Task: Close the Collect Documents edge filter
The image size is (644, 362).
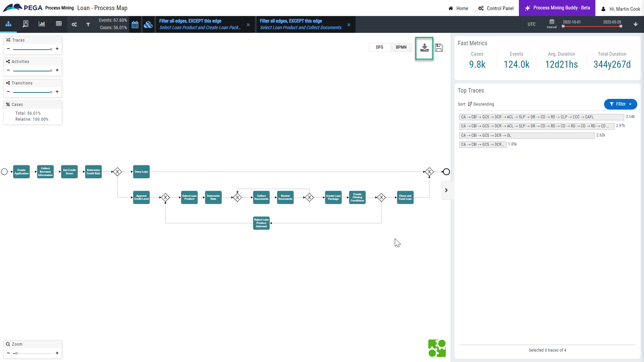Action: [349, 24]
